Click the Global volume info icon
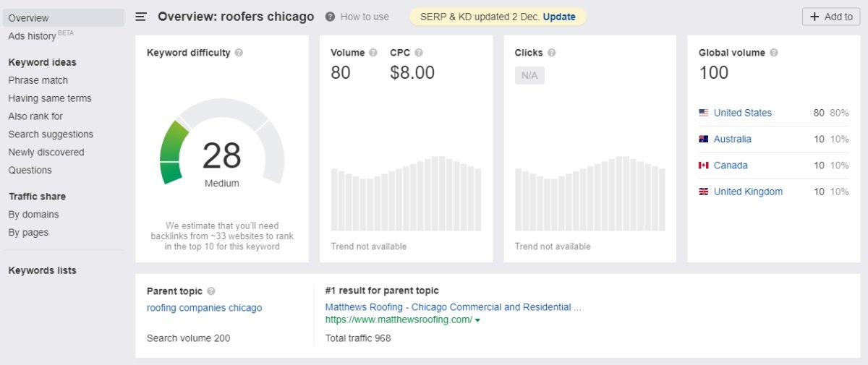Image resolution: width=868 pixels, height=365 pixels. point(774,53)
